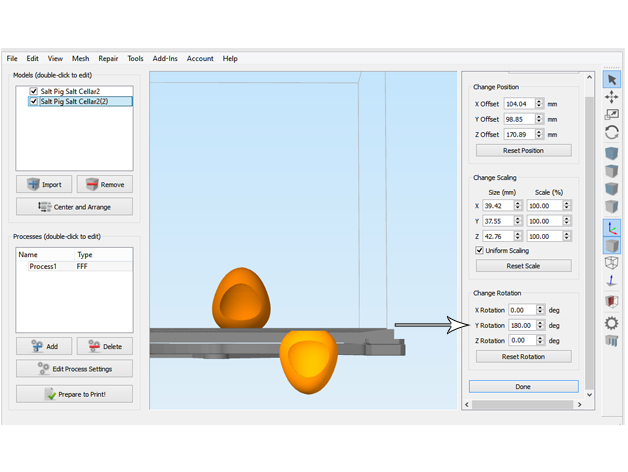
Task: Select the arrow selection tool
Action: 612,80
